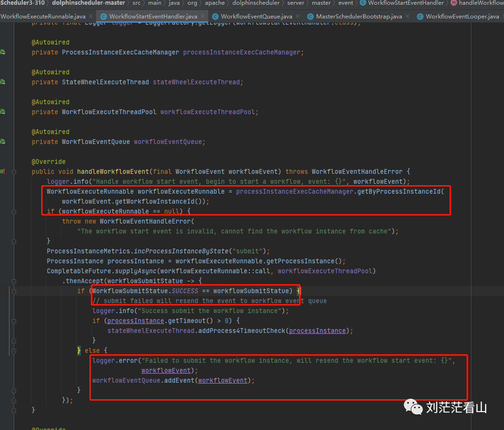The width and height of the screenshot is (504, 430).
Task: Click the getByProcessInstanceId method call
Action: tap(398, 191)
